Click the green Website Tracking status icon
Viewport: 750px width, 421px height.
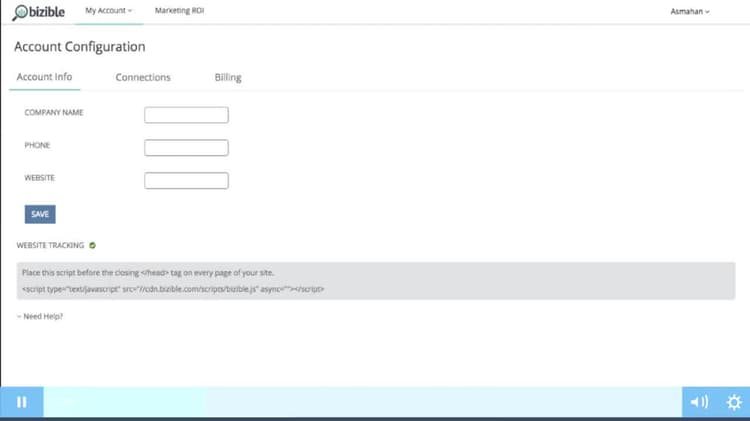92,245
